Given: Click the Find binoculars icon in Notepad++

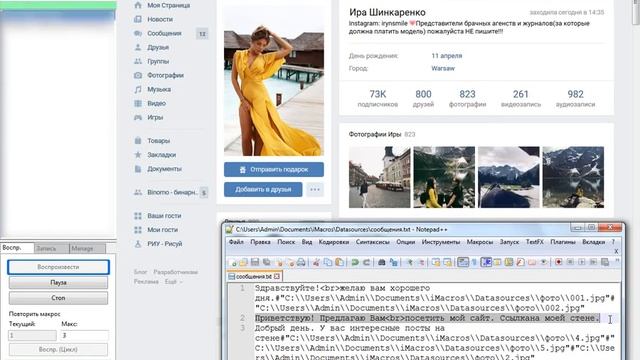Looking at the screenshot, I should click(x=382, y=262).
